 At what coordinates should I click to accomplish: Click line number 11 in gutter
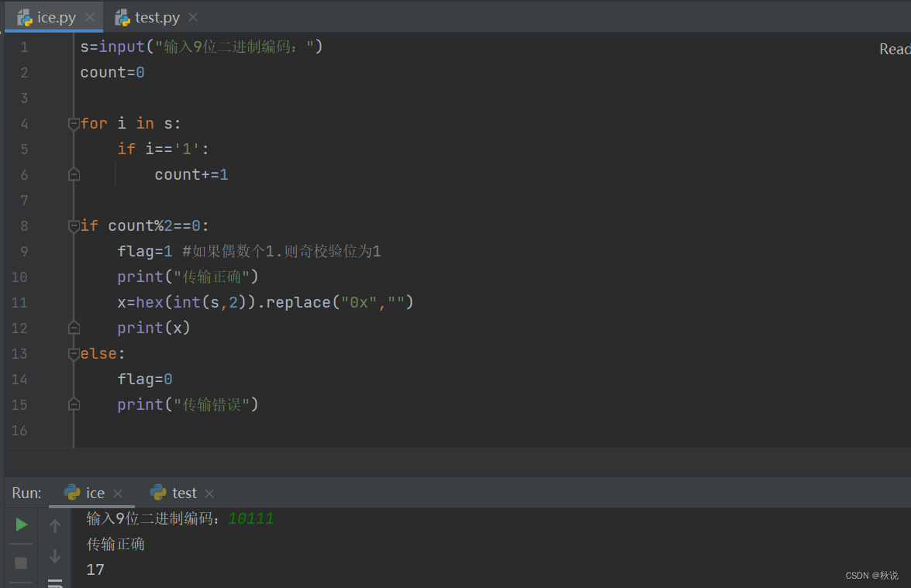click(x=19, y=302)
